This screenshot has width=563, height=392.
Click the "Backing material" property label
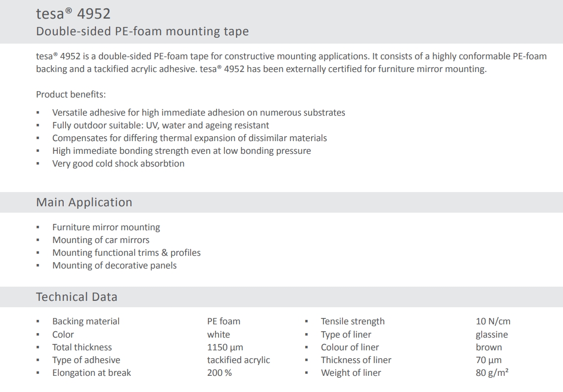(x=86, y=321)
